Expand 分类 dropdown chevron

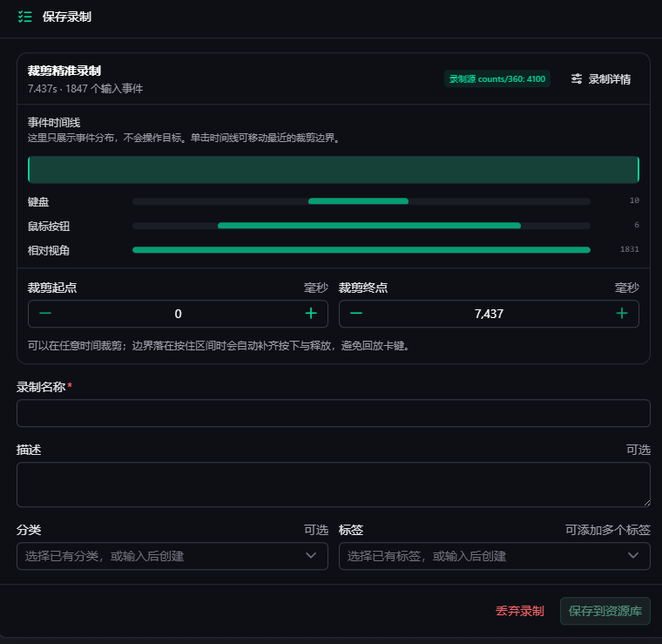coord(311,556)
